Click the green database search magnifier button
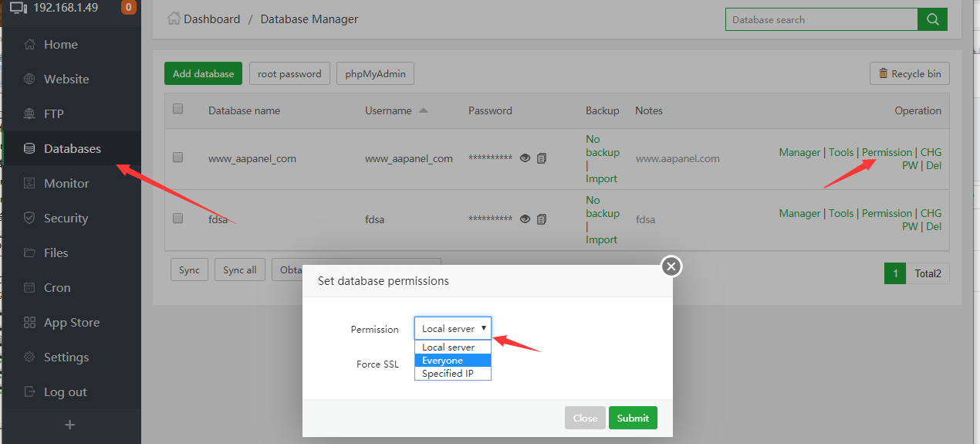980x444 pixels. click(x=932, y=19)
